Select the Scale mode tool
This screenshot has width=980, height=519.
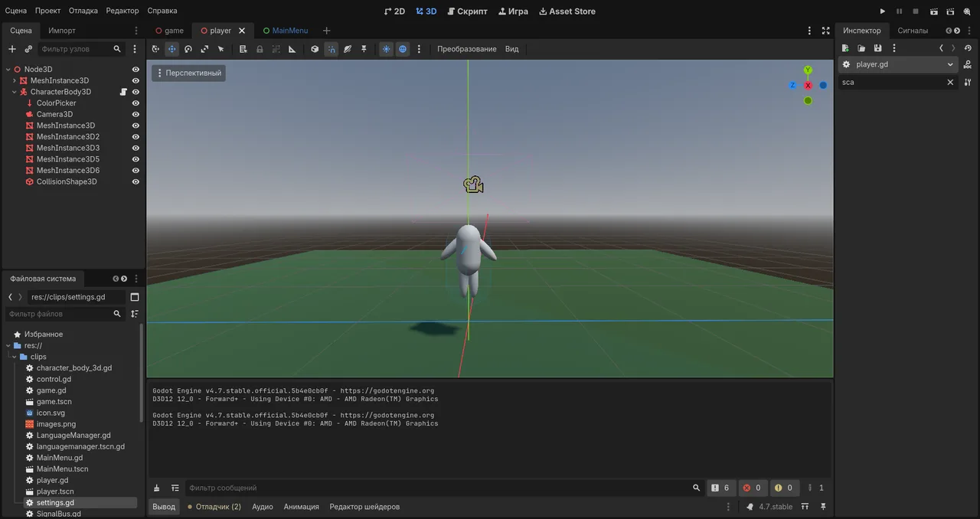point(204,49)
